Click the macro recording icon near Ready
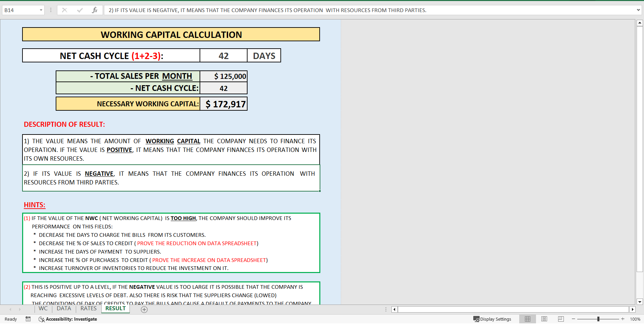 click(28, 319)
